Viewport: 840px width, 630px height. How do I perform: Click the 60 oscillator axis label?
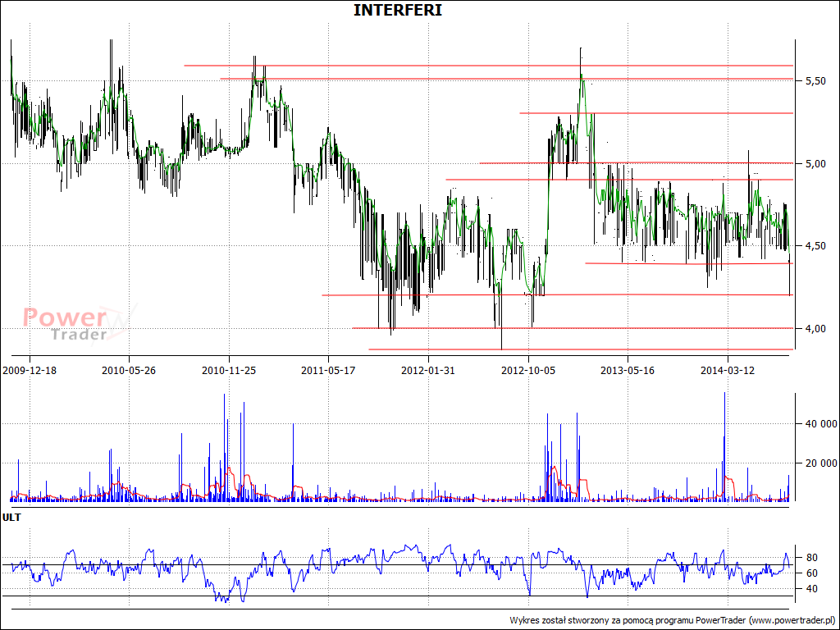(x=811, y=573)
